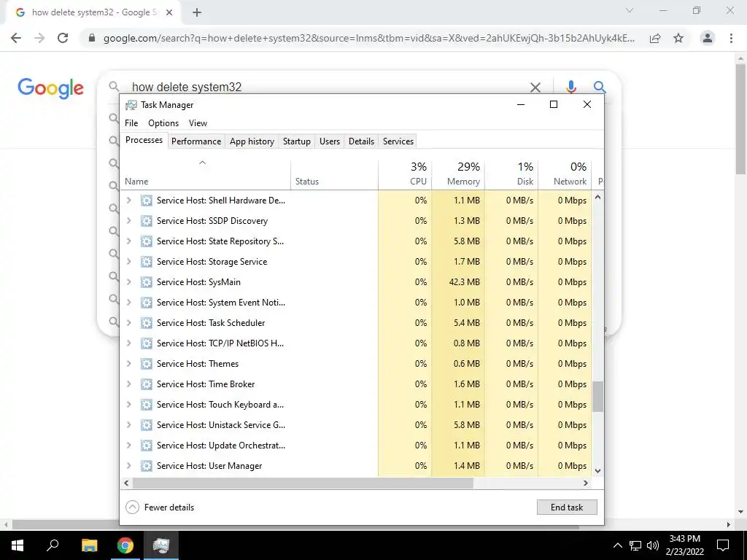Open the View menu in Task Manager
Screen dimensions: 747x560
pyautogui.click(x=198, y=123)
